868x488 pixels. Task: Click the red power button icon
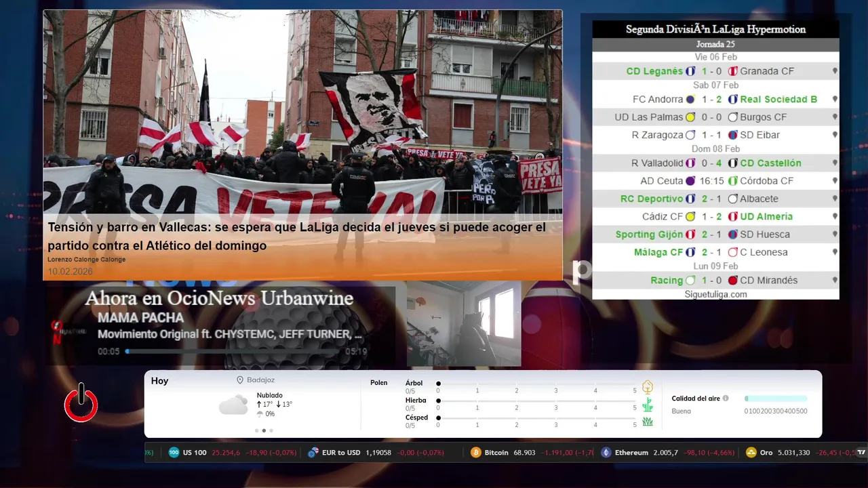point(81,403)
